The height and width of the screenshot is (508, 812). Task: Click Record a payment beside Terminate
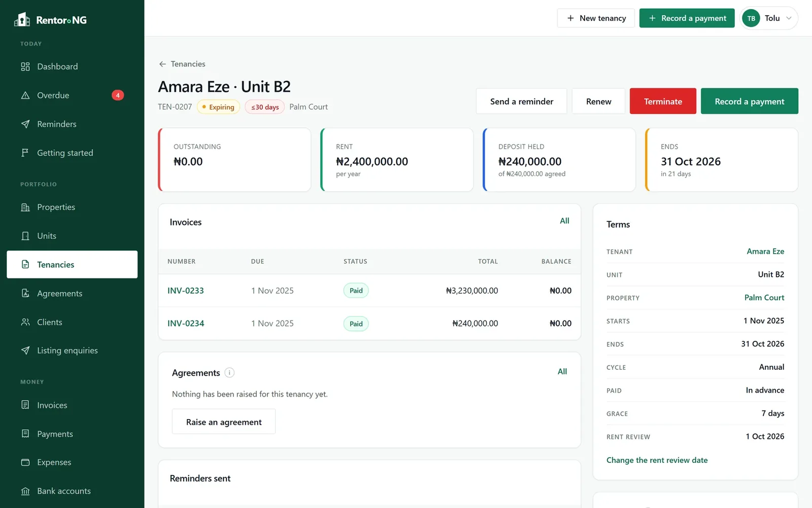(x=749, y=101)
